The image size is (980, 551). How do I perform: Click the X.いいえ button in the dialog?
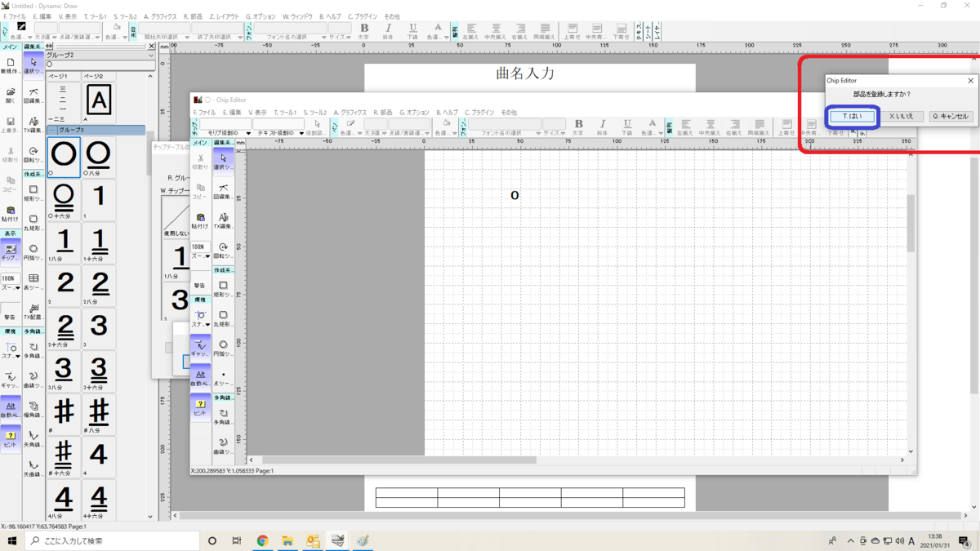(902, 116)
